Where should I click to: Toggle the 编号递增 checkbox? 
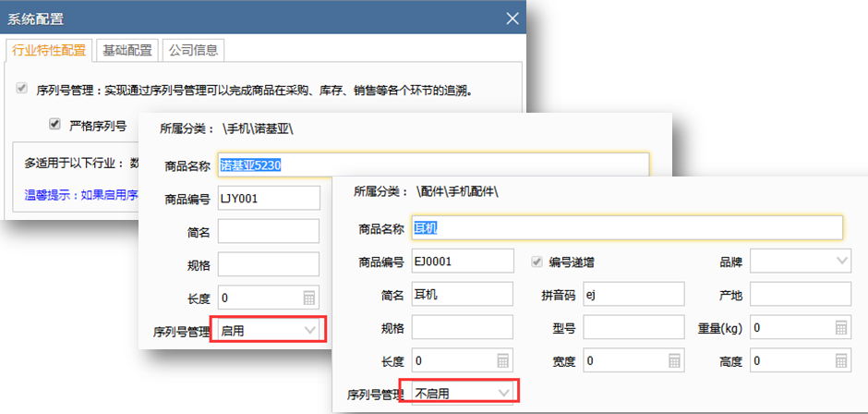click(x=536, y=262)
